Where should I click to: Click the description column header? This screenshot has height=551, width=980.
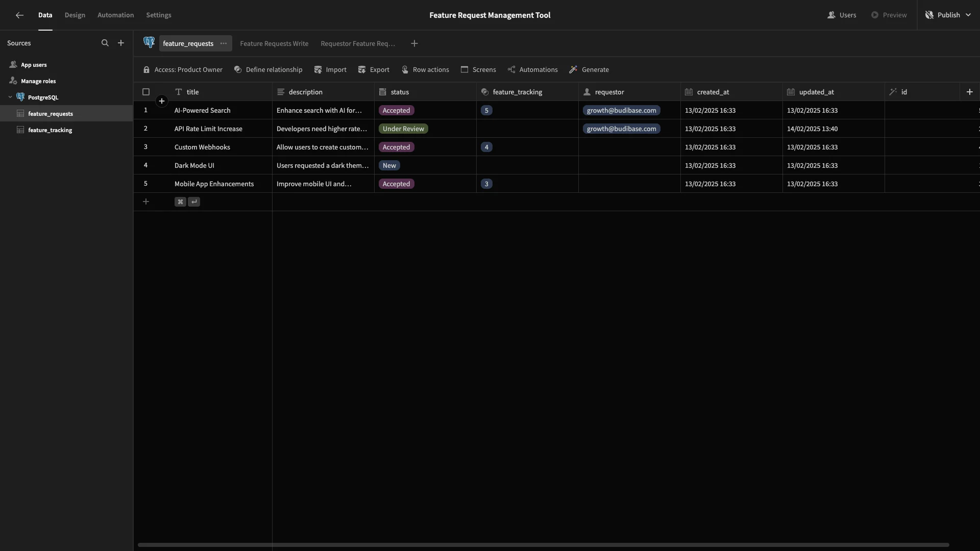pyautogui.click(x=323, y=92)
